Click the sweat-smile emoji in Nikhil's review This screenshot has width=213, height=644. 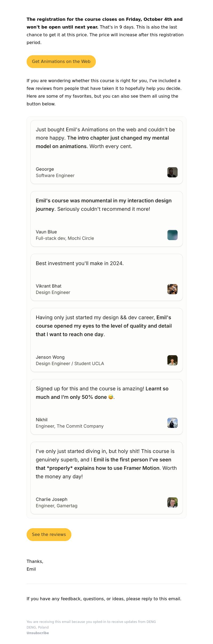click(x=111, y=397)
